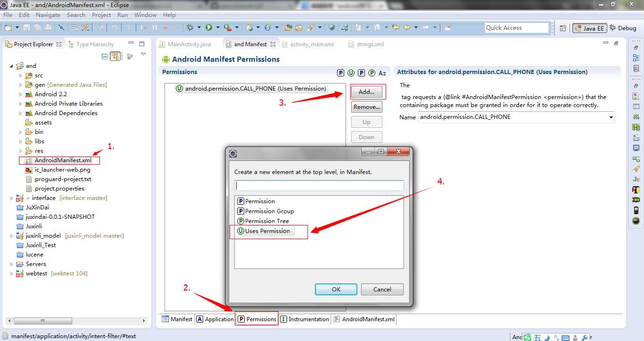
Task: Click the Back navigation arrow icon
Action: [406, 28]
